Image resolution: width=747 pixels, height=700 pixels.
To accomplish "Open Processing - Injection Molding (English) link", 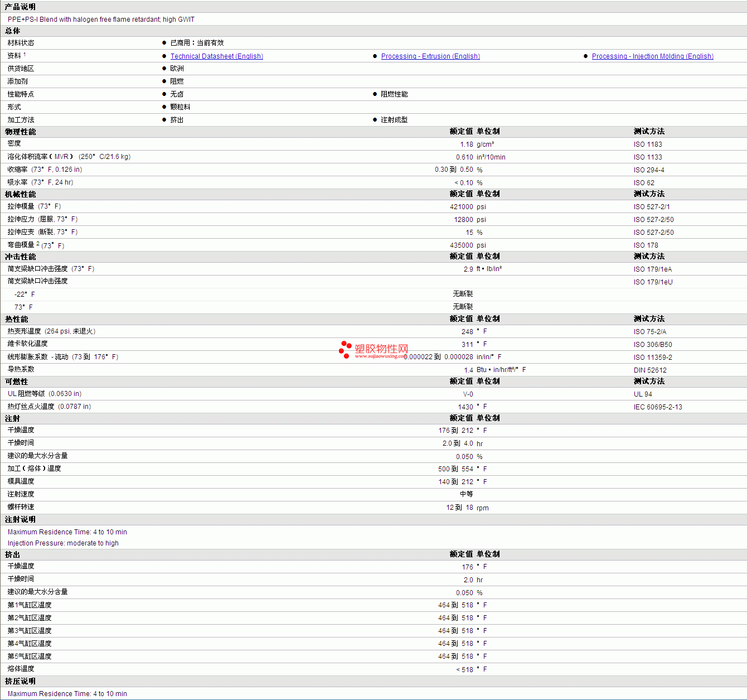I will pos(652,56).
